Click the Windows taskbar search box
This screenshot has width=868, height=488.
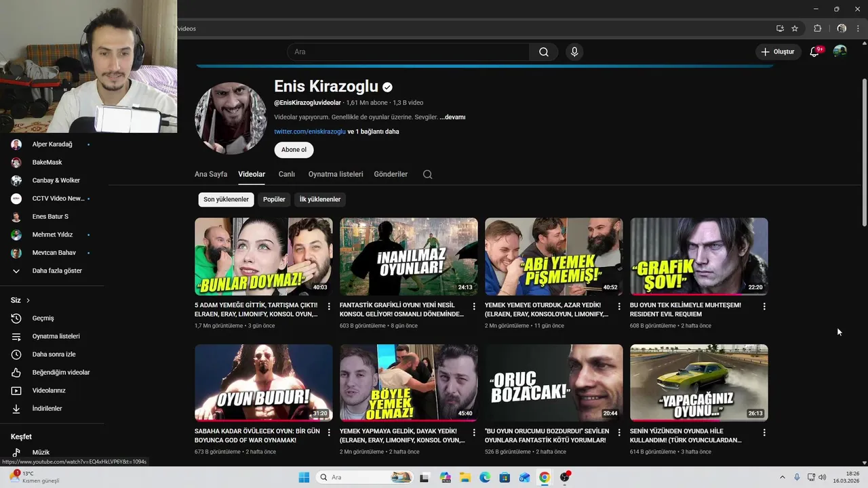click(366, 477)
